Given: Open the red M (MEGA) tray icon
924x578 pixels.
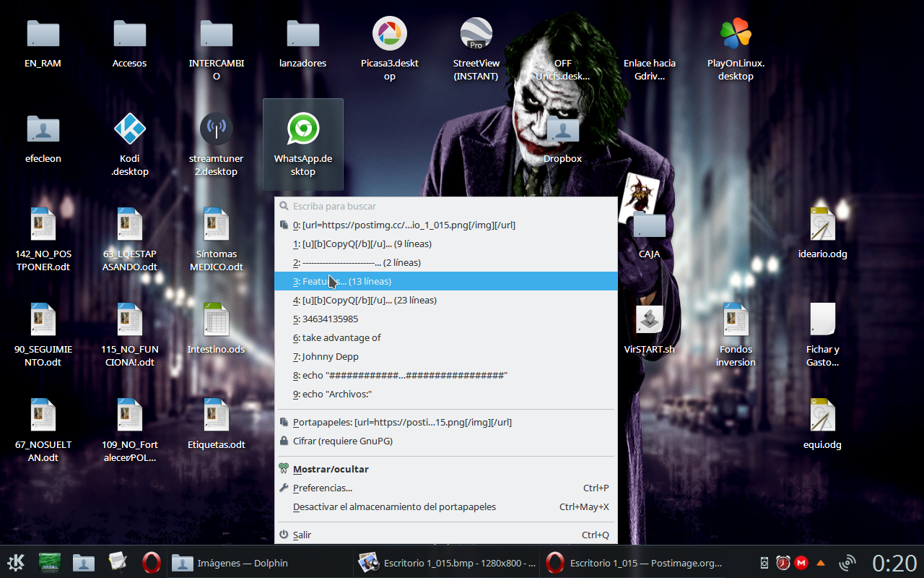Looking at the screenshot, I should click(x=801, y=563).
